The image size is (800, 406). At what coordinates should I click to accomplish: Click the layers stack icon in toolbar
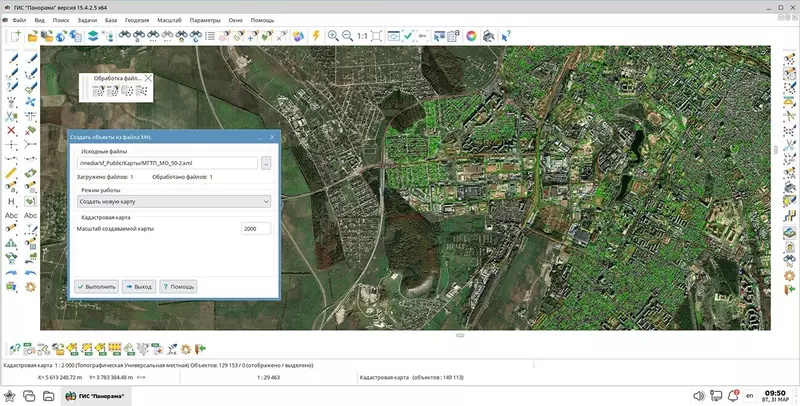(93, 36)
